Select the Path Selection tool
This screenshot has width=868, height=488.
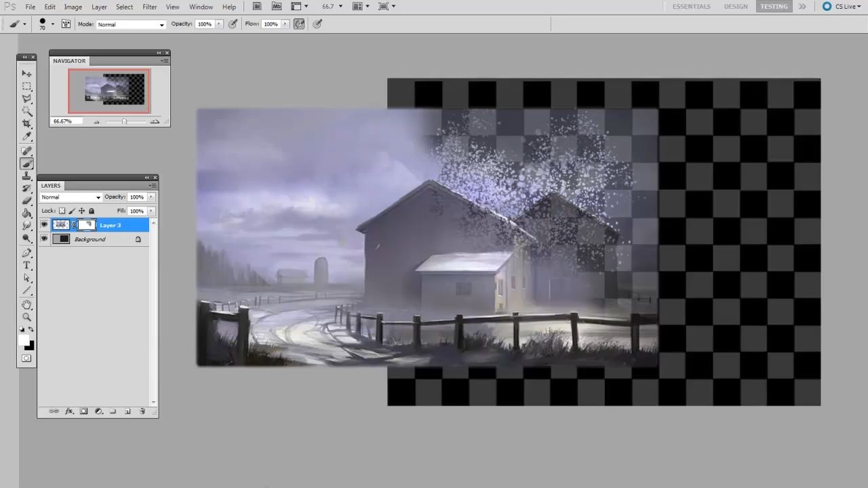pyautogui.click(x=26, y=278)
